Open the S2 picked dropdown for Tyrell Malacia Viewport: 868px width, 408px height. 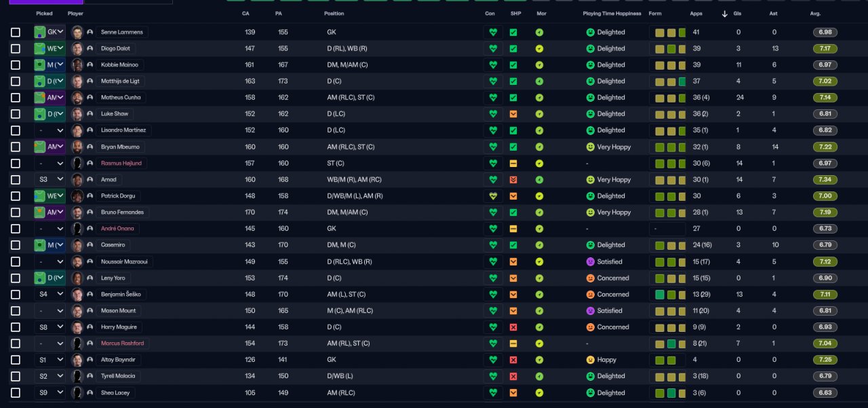[x=50, y=376]
